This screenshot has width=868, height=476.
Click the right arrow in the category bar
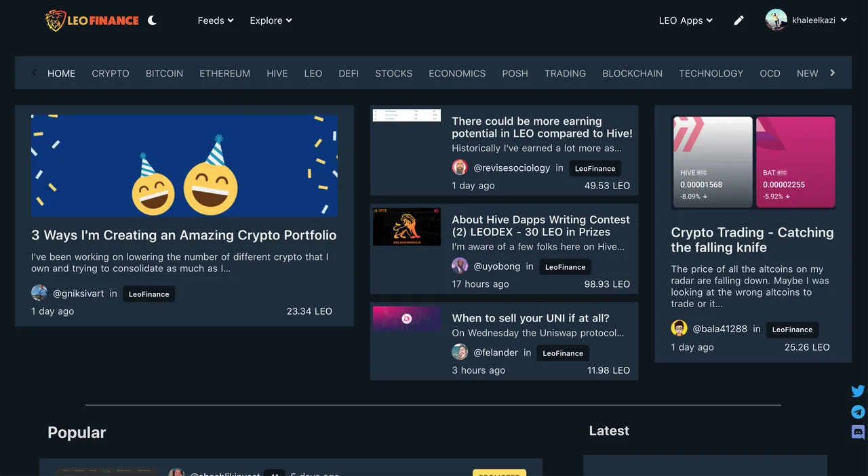(833, 73)
